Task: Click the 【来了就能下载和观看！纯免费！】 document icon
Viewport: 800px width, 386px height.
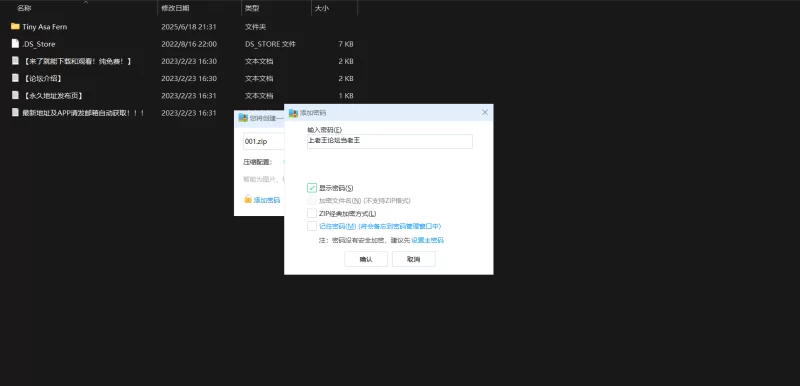Action: [15, 61]
